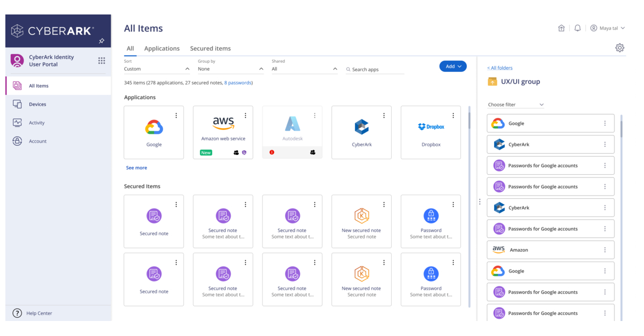Image resolution: width=644 pixels, height=336 pixels.
Task: Click the home icon in the top bar
Action: (561, 28)
